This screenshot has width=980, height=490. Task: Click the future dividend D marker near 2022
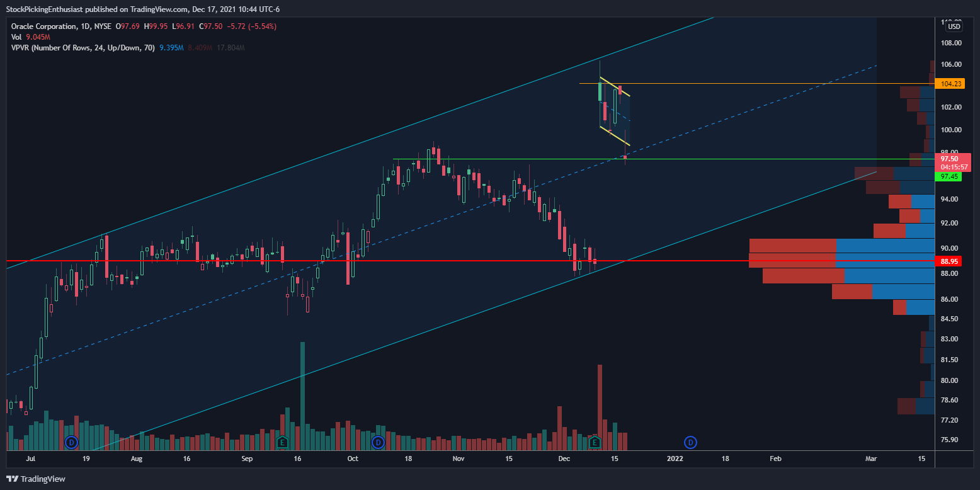691,443
